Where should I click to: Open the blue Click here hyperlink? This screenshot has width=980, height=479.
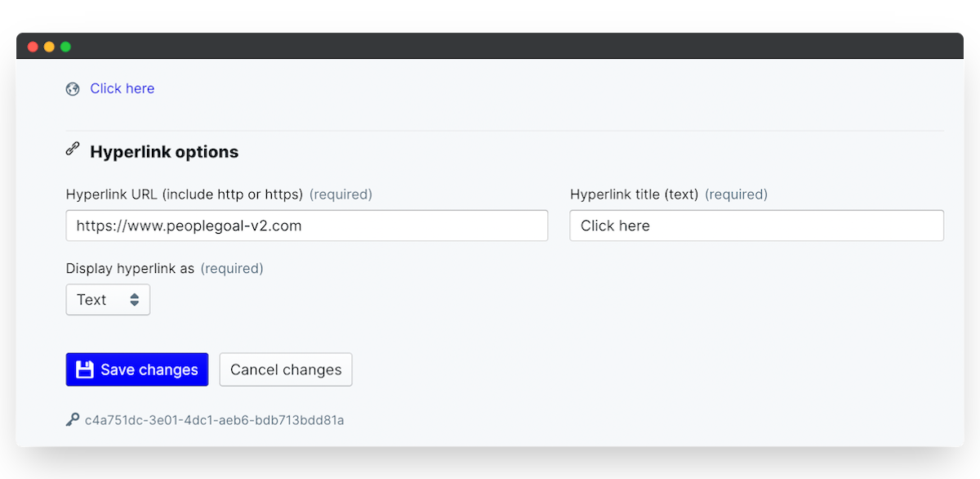122,88
